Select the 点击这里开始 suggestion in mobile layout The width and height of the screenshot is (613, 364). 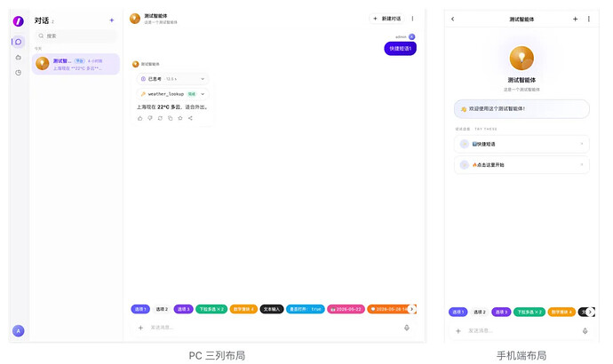(x=521, y=165)
